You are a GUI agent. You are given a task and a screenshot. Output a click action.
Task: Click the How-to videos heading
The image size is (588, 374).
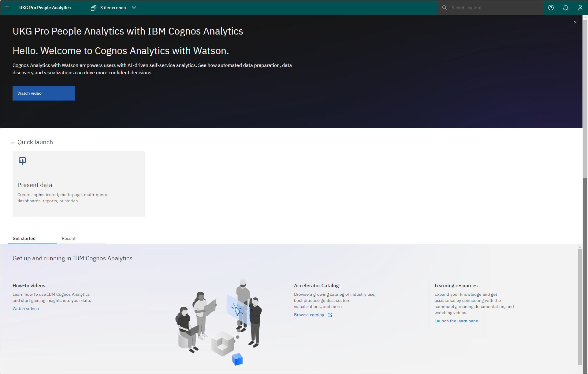[x=29, y=285]
